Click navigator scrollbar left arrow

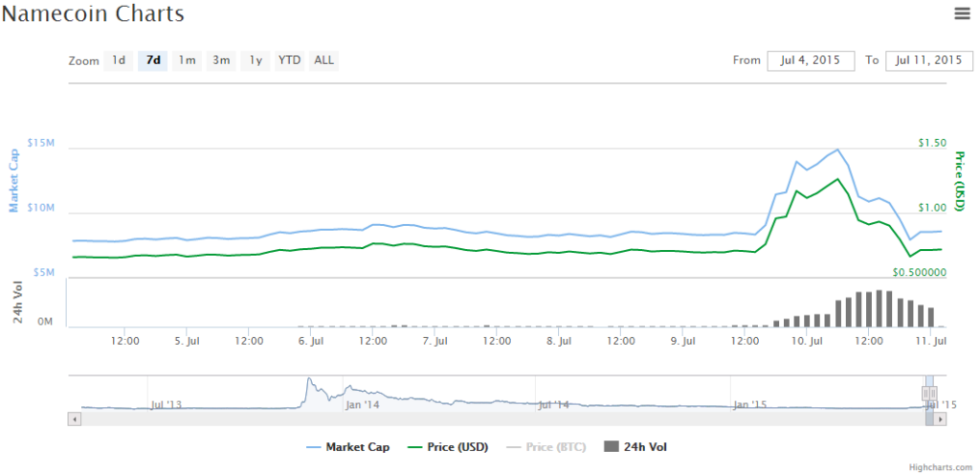click(x=74, y=418)
